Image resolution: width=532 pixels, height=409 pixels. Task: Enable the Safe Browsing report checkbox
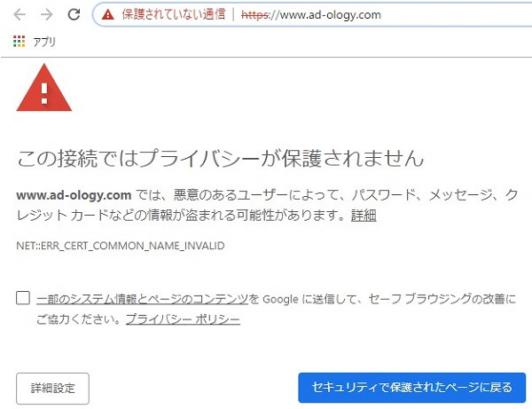point(23,298)
